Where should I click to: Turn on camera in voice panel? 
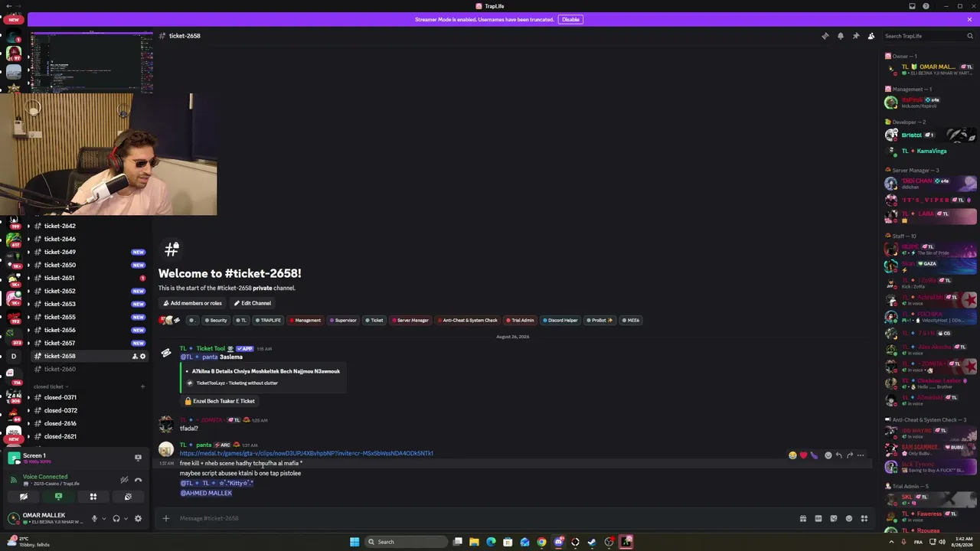click(23, 497)
